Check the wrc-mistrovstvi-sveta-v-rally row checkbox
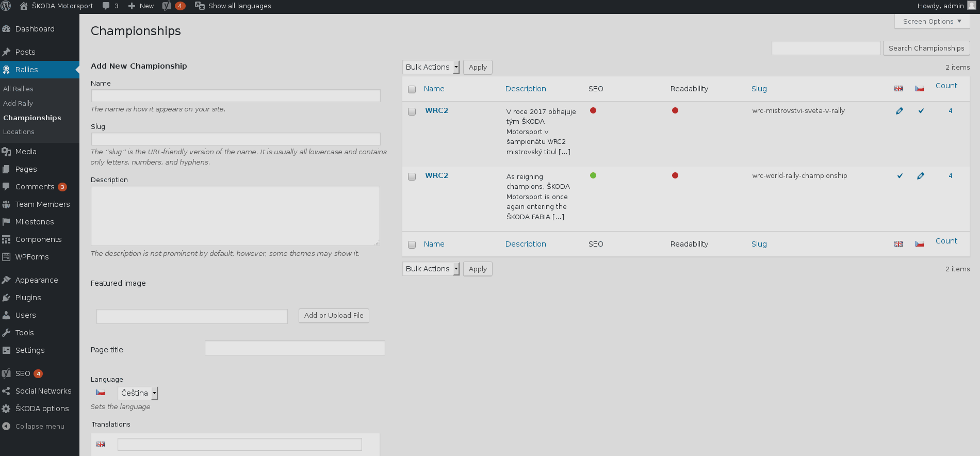Viewport: 980px width, 456px height. pyautogui.click(x=412, y=111)
